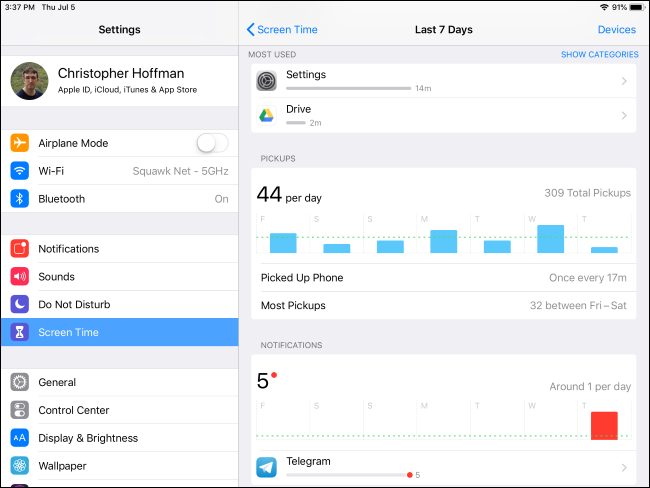
Task: Open General settings in the sidebar
Action: pos(120,382)
